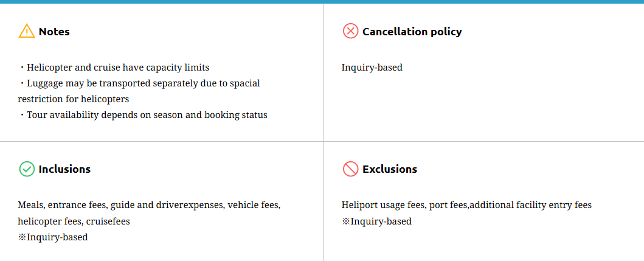Select the Inclusions heading

[x=64, y=169]
